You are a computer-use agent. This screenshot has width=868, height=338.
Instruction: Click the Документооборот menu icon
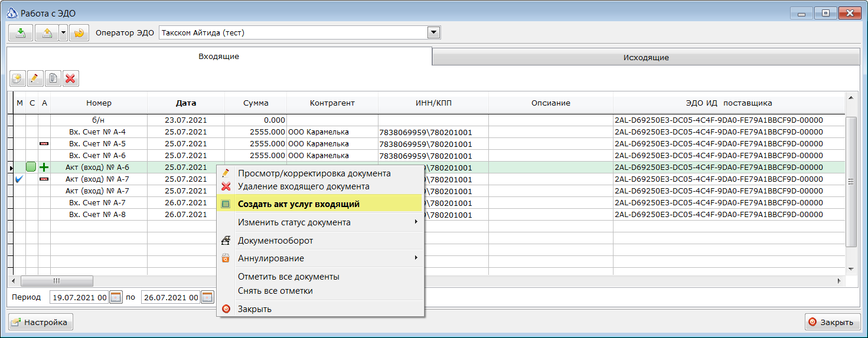pos(226,241)
